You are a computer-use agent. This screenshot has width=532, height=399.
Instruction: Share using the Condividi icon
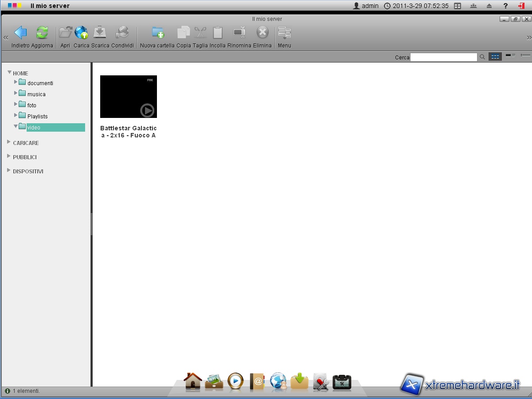[122, 33]
